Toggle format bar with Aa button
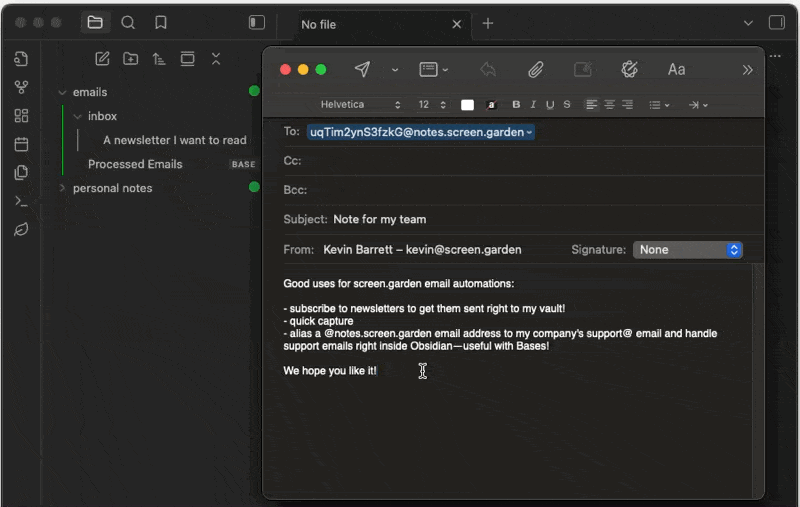The image size is (800, 507). point(677,69)
